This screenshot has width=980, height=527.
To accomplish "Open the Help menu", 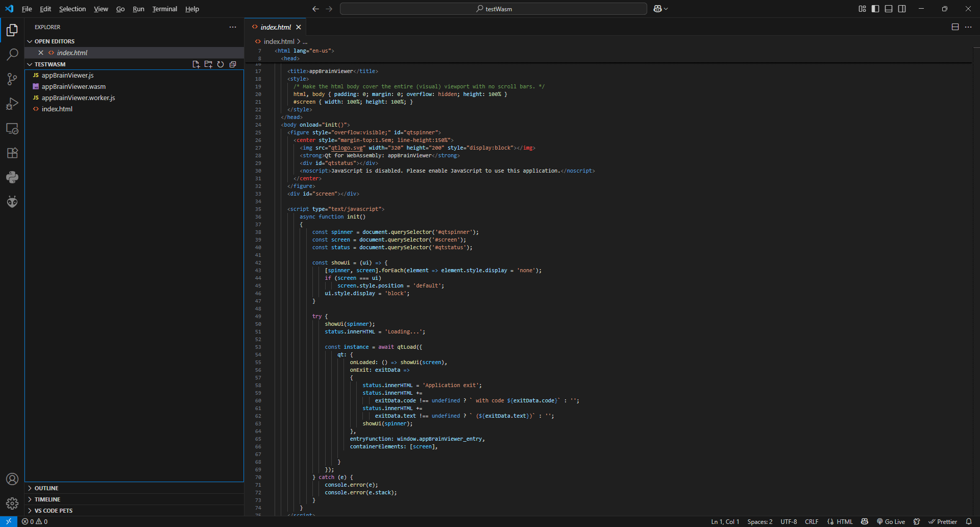I will click(x=192, y=9).
